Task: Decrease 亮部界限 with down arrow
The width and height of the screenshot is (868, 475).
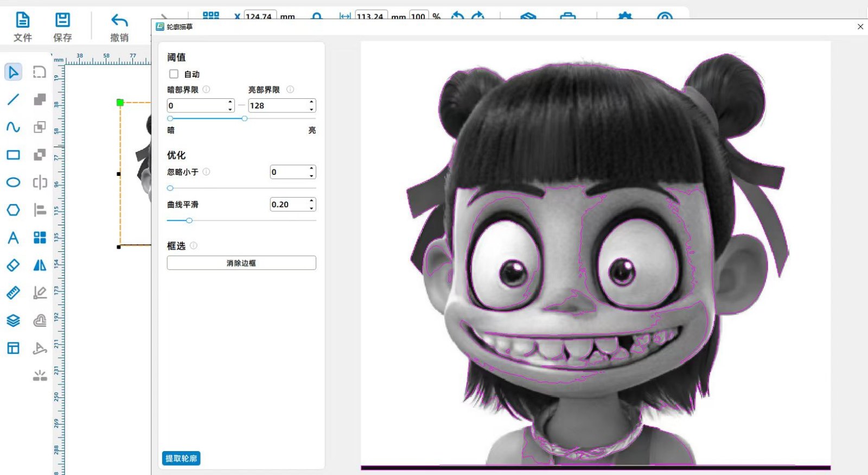Action: coord(312,109)
